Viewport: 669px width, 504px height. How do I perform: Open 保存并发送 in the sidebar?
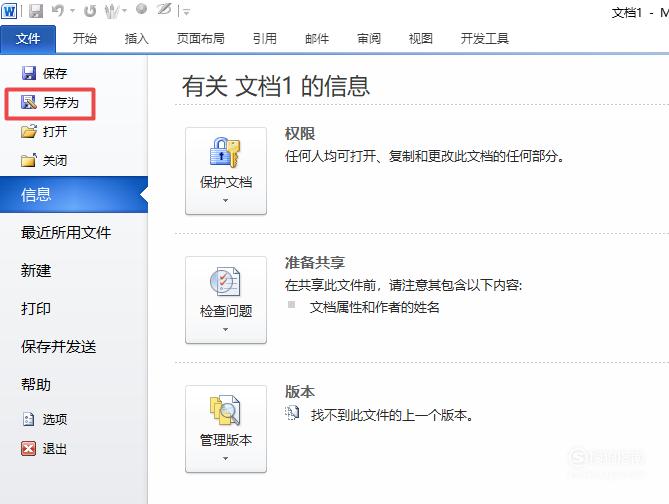click(58, 347)
